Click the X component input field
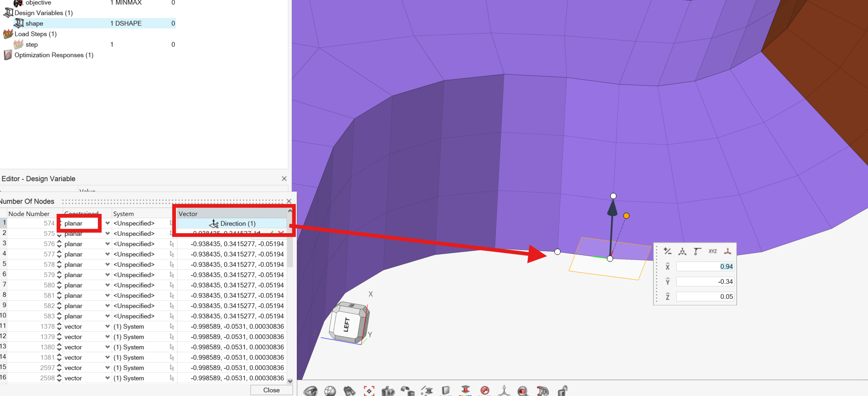The width and height of the screenshot is (868, 396). pos(705,266)
